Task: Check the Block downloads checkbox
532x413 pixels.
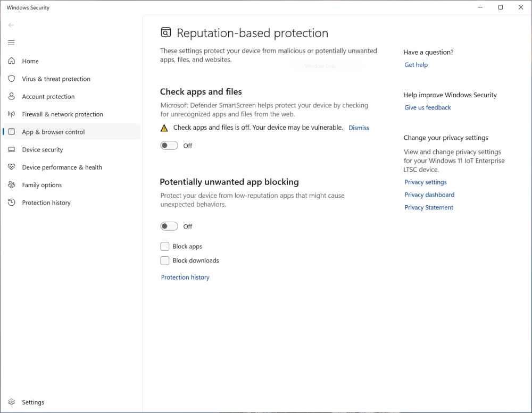Action: pyautogui.click(x=165, y=260)
